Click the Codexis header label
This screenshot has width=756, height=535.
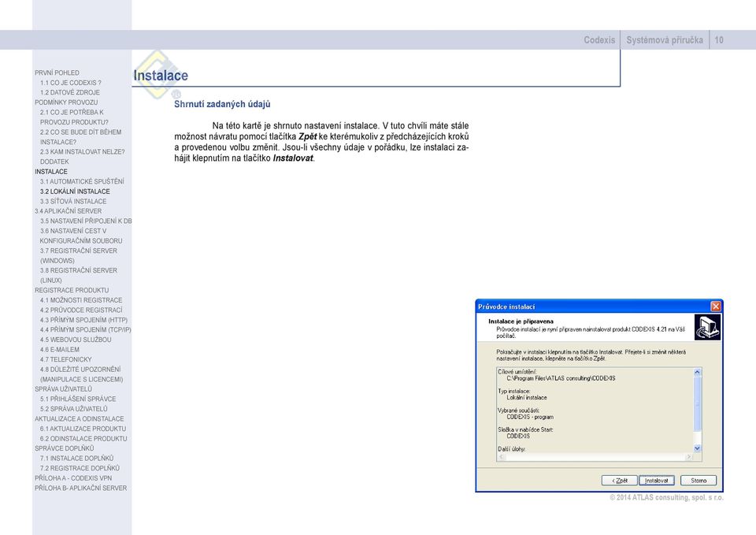tap(599, 40)
